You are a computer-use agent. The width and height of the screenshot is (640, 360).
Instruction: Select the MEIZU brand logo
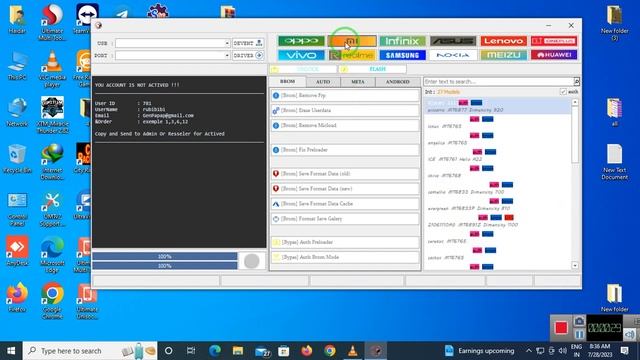pyautogui.click(x=503, y=55)
